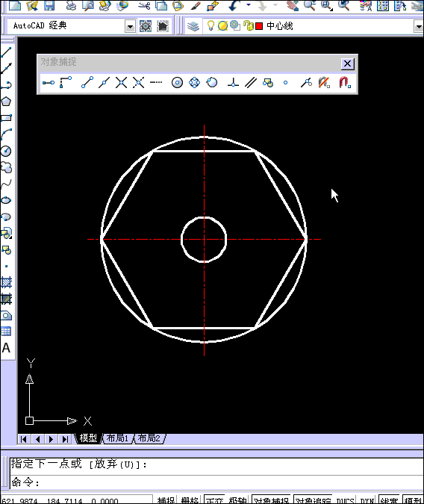Select the Construction Line tool
This screenshot has height=504, width=424.
point(6,68)
